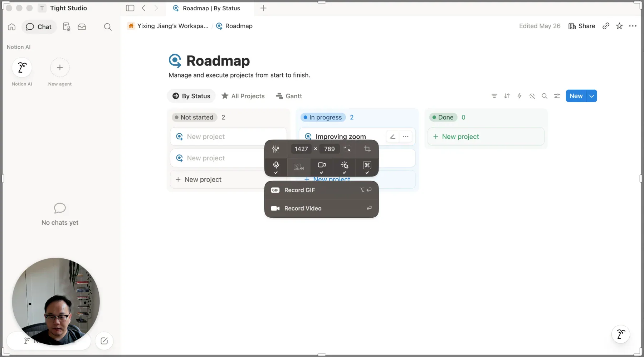Click the blue New button
Screen dimensions: 644x357
tap(576, 96)
